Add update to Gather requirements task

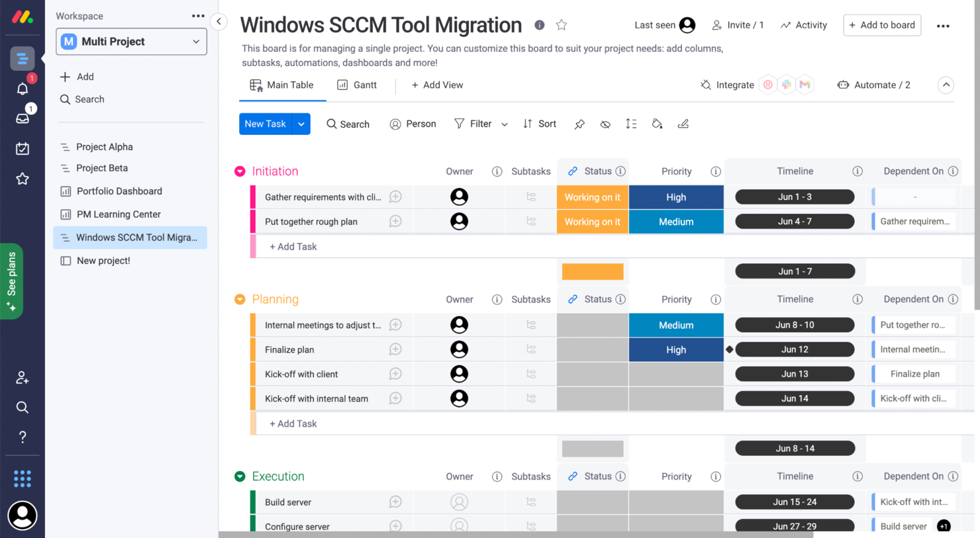395,197
